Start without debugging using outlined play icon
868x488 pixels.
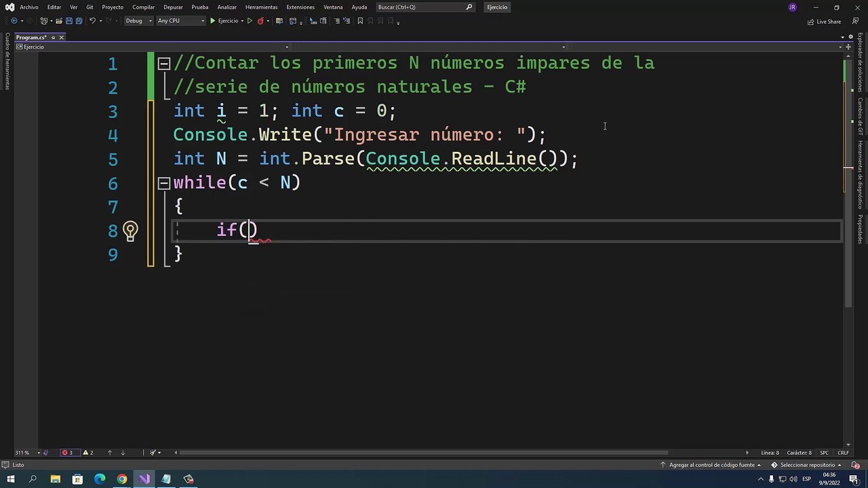(x=250, y=21)
